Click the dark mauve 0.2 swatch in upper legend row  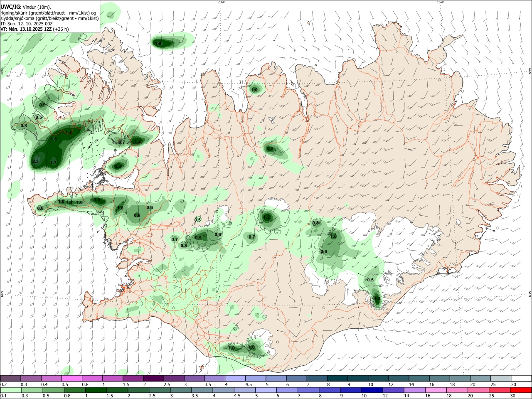pyautogui.click(x=10, y=378)
